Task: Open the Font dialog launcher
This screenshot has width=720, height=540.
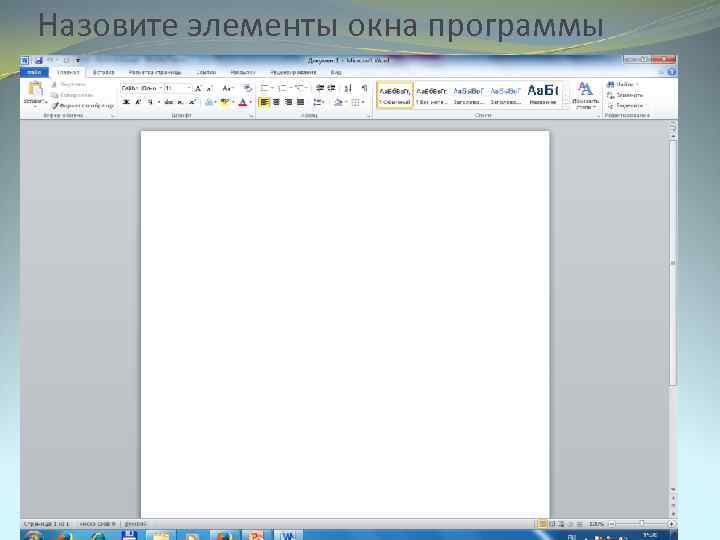Action: click(x=251, y=117)
